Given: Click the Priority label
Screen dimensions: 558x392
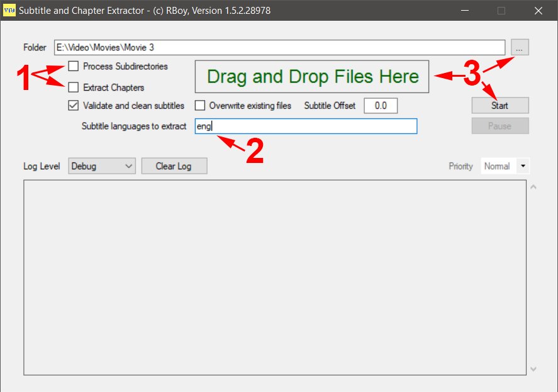Looking at the screenshot, I should click(460, 166).
